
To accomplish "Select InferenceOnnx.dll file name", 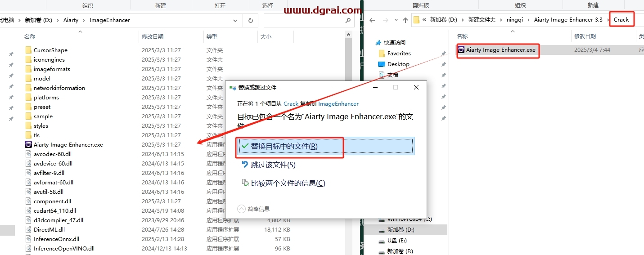I will click(x=56, y=239).
